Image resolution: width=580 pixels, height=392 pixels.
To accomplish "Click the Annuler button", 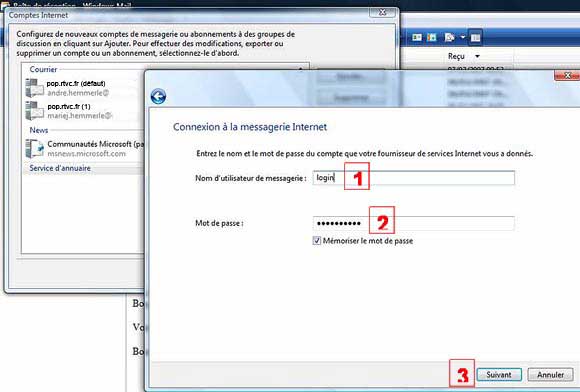I will (550, 375).
